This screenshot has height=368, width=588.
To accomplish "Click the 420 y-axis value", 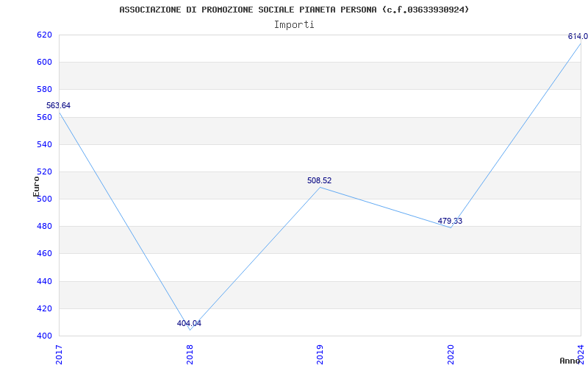I will click(43, 308).
